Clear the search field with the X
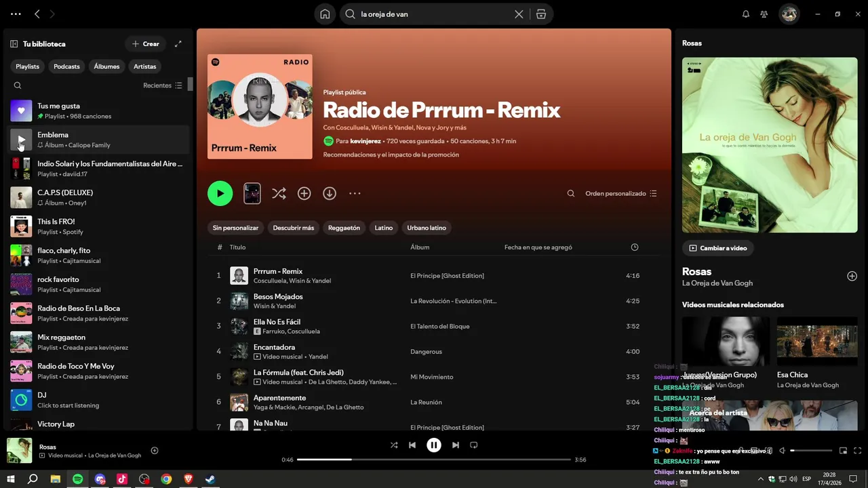Screen dimensions: 868x488 point(519,14)
